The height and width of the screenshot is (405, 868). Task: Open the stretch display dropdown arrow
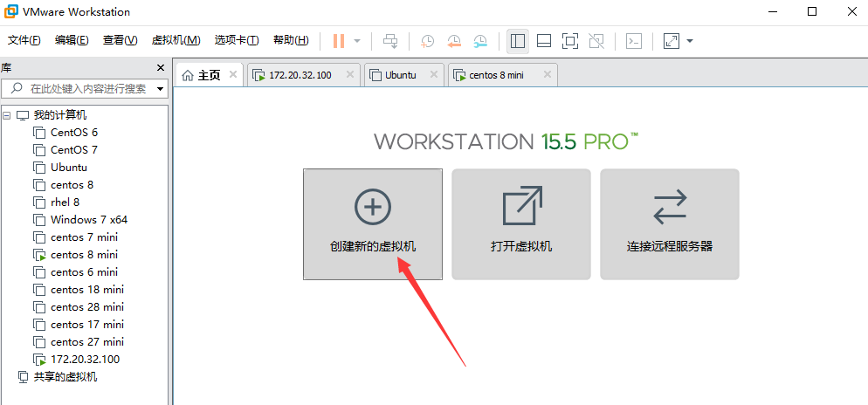click(690, 41)
